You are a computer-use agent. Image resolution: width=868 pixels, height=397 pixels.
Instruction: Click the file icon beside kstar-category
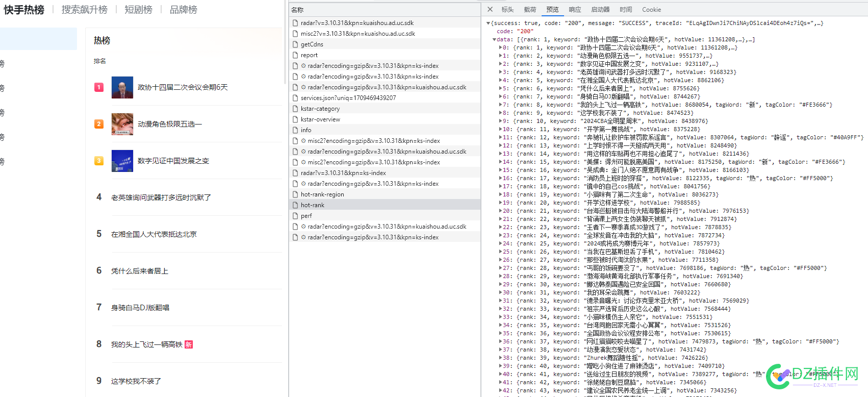point(295,109)
